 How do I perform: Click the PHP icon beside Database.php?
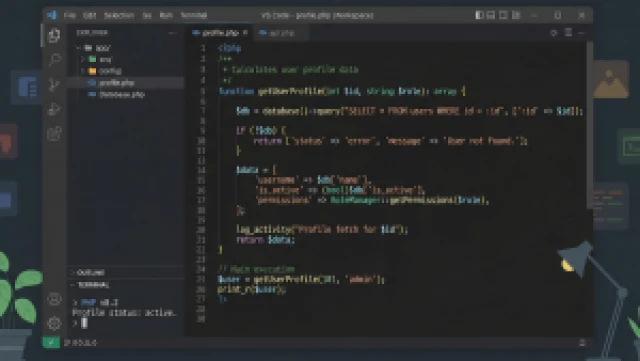pos(92,94)
